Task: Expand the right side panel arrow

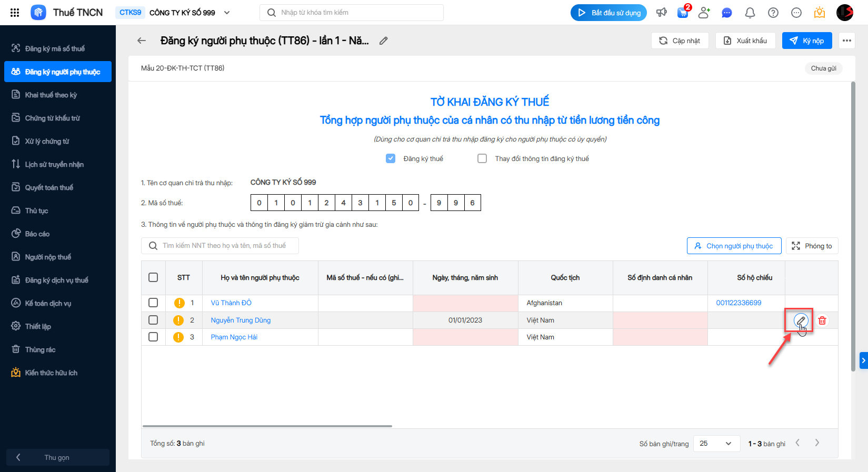Action: pyautogui.click(x=864, y=360)
